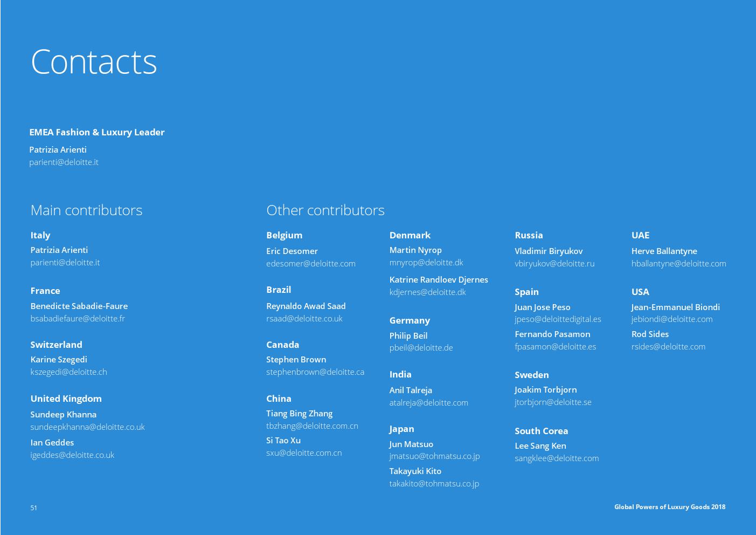This screenshot has height=535, width=756.
Task: Click Benedicte Sabadie-Faure's email address
Action: [x=78, y=319]
